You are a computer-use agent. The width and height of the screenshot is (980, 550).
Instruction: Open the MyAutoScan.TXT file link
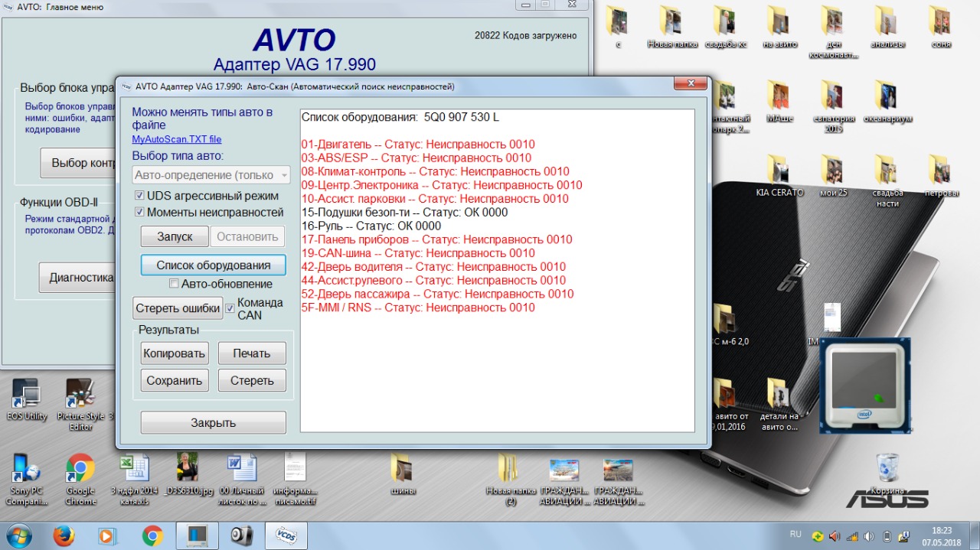(x=177, y=139)
